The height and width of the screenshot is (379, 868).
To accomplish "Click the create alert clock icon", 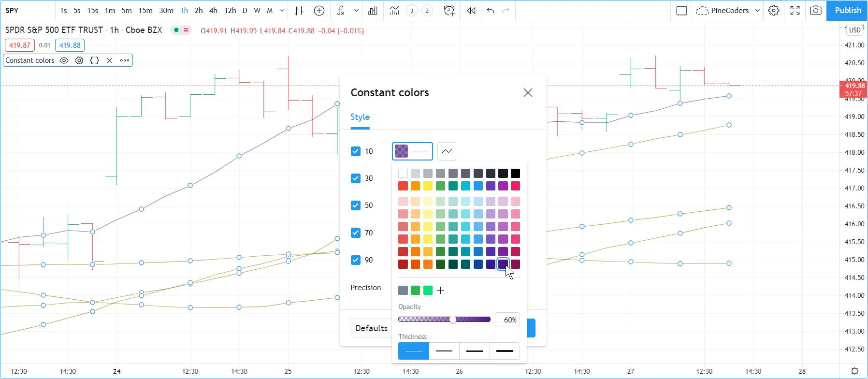I will (x=449, y=11).
